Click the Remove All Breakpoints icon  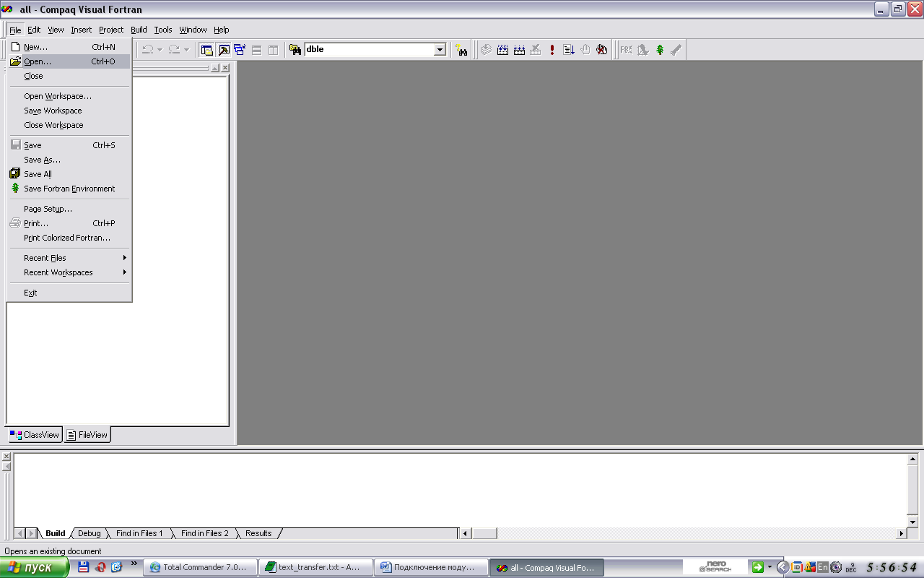(602, 50)
